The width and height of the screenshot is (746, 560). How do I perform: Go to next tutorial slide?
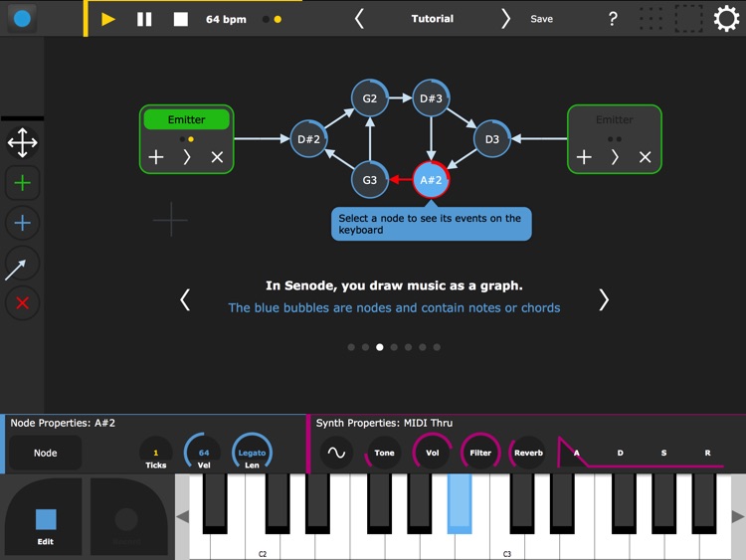(x=604, y=299)
